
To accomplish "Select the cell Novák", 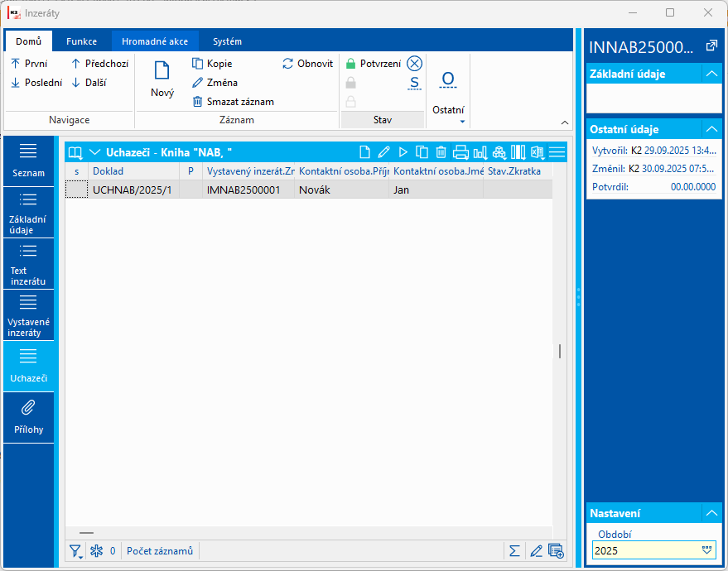I will (342, 190).
